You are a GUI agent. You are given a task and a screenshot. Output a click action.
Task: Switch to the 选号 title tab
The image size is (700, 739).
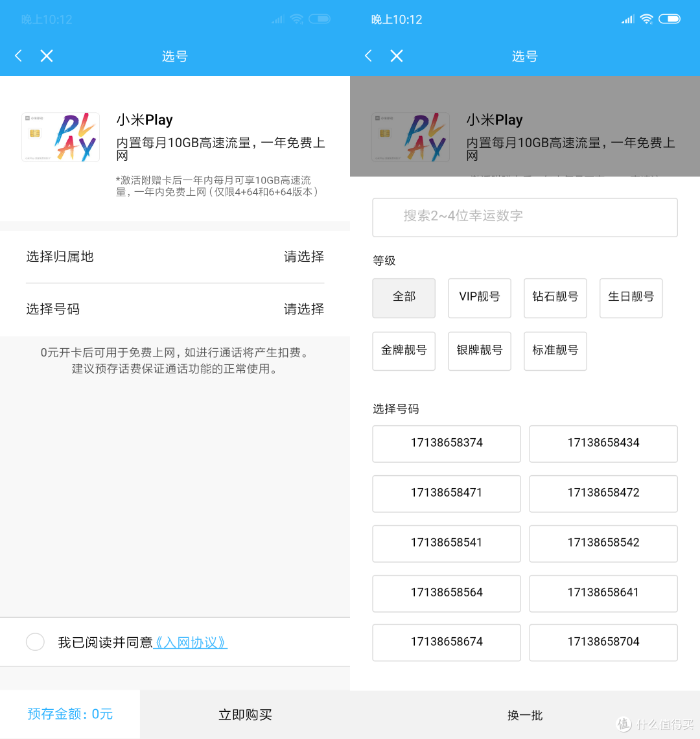point(174,56)
